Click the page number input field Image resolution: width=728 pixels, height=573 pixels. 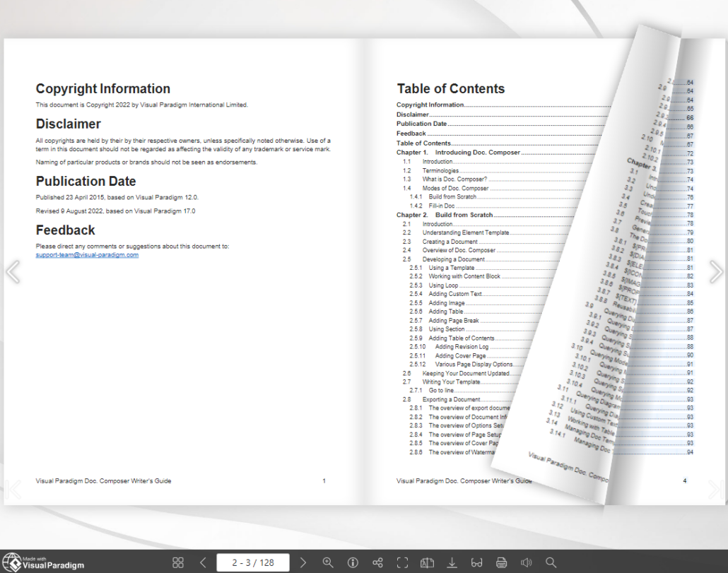pyautogui.click(x=253, y=562)
